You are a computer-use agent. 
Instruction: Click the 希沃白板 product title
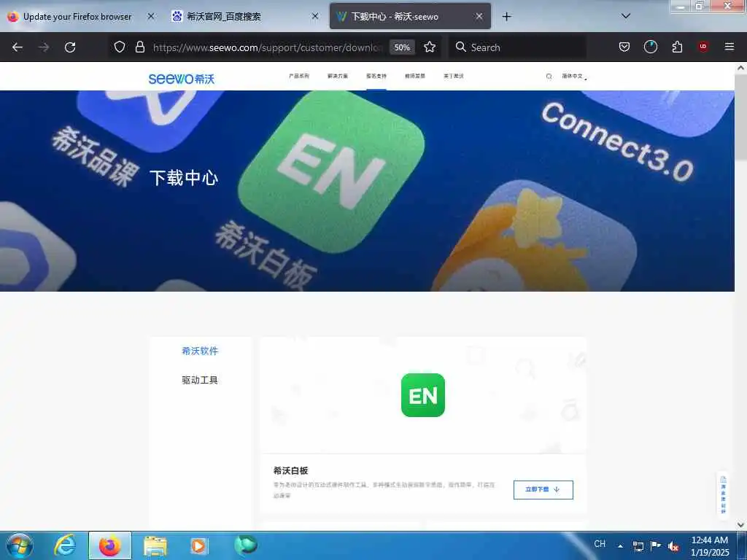coord(290,470)
